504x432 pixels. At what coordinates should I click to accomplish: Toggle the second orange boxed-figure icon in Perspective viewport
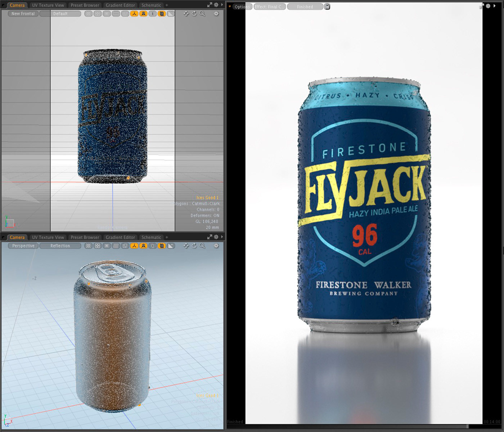tap(144, 246)
